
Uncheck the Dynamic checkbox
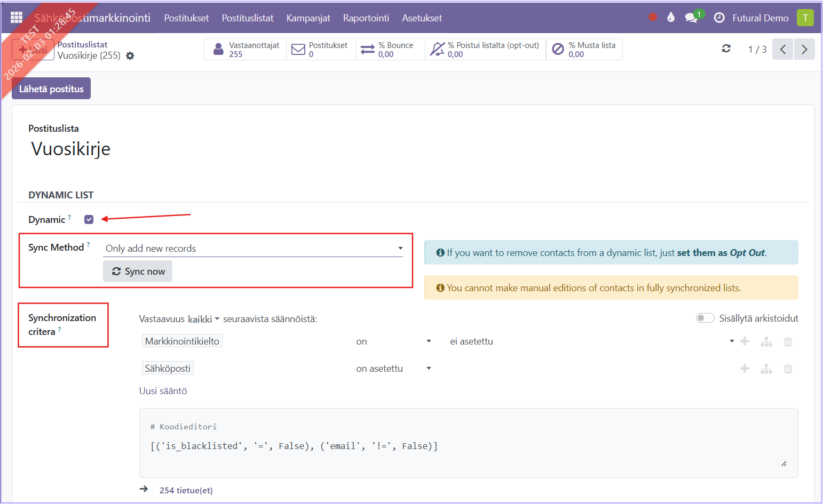[89, 220]
